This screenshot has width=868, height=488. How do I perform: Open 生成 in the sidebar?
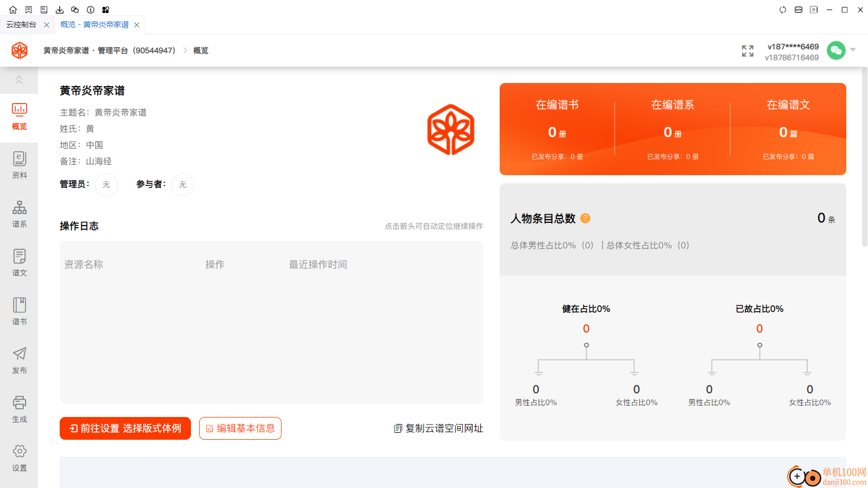(19, 409)
